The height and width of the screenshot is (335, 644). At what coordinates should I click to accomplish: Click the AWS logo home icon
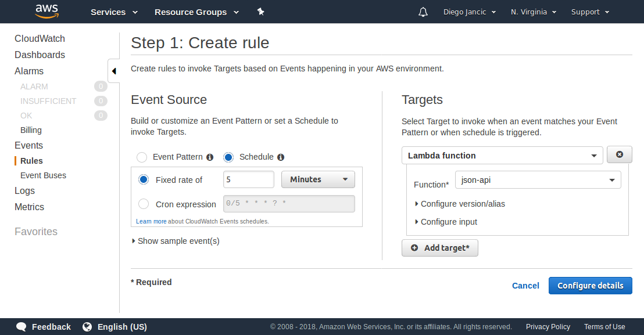tap(46, 11)
